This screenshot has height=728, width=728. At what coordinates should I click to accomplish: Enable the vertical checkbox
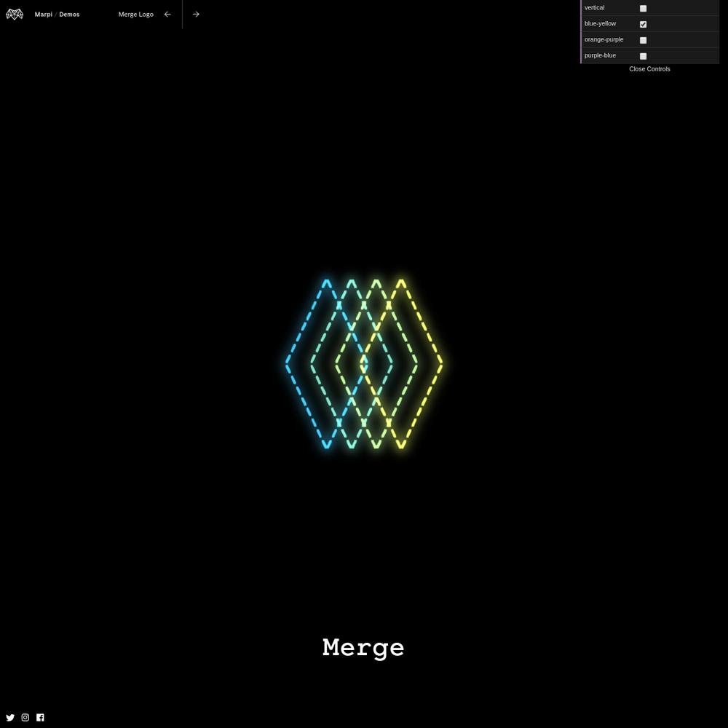coord(643,8)
